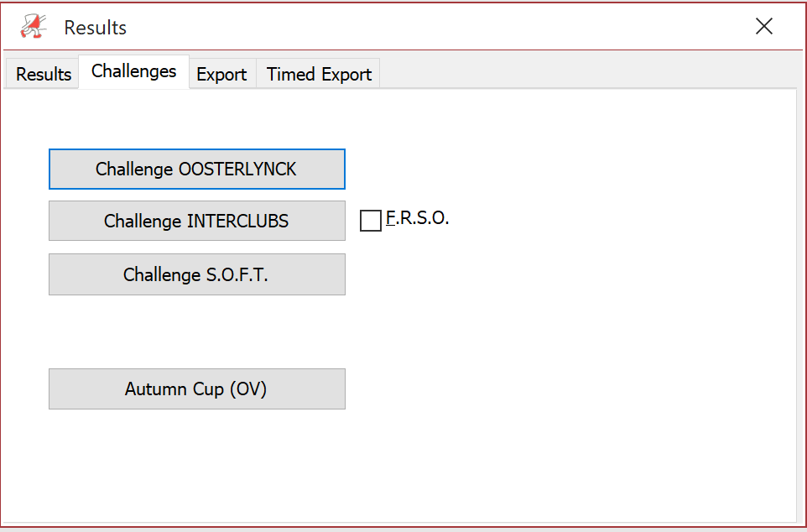
Task: Launch Challenge S.O.F.T.
Action: (x=197, y=274)
